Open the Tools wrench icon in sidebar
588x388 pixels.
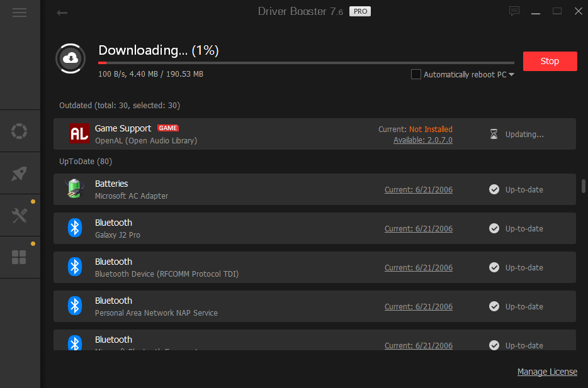coord(19,216)
